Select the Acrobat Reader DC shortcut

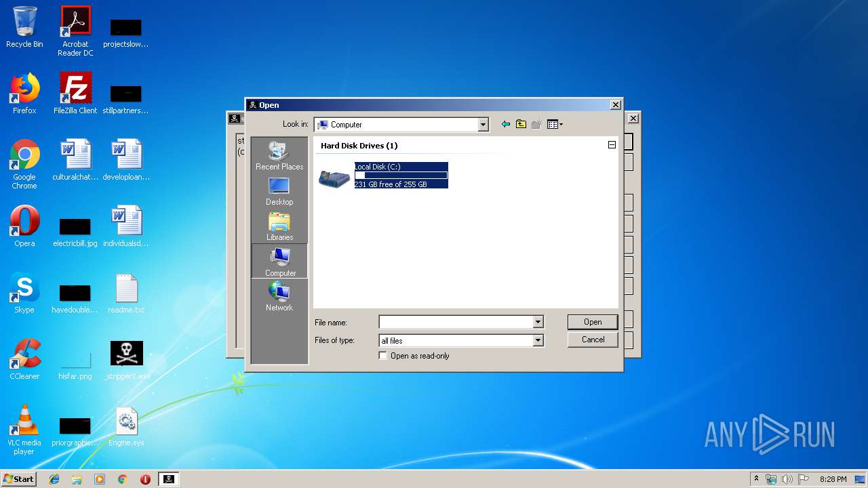[75, 31]
